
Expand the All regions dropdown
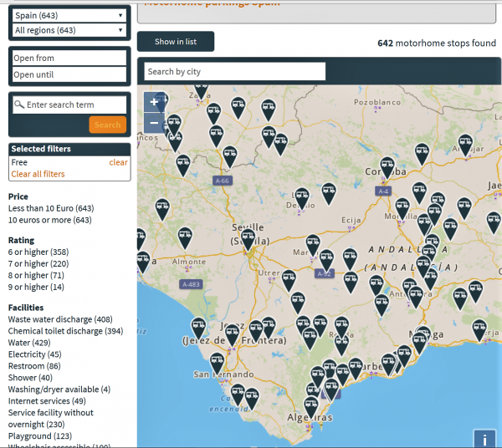pyautogui.click(x=69, y=30)
